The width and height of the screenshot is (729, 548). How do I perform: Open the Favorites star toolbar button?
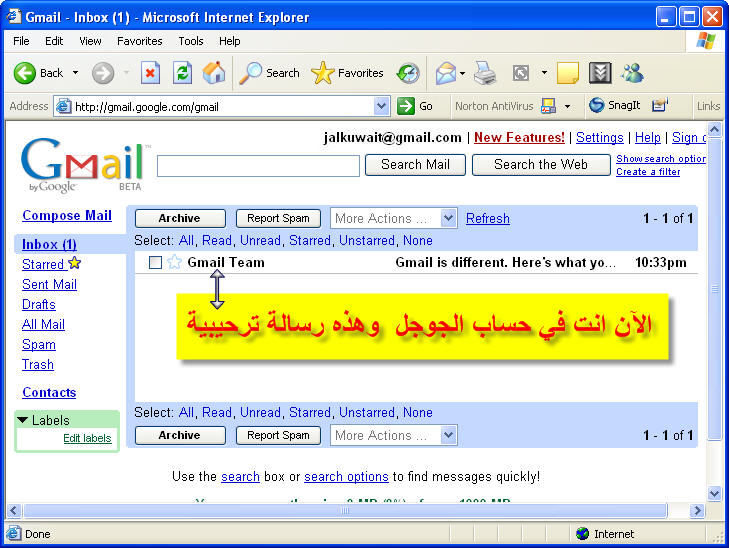click(x=347, y=73)
